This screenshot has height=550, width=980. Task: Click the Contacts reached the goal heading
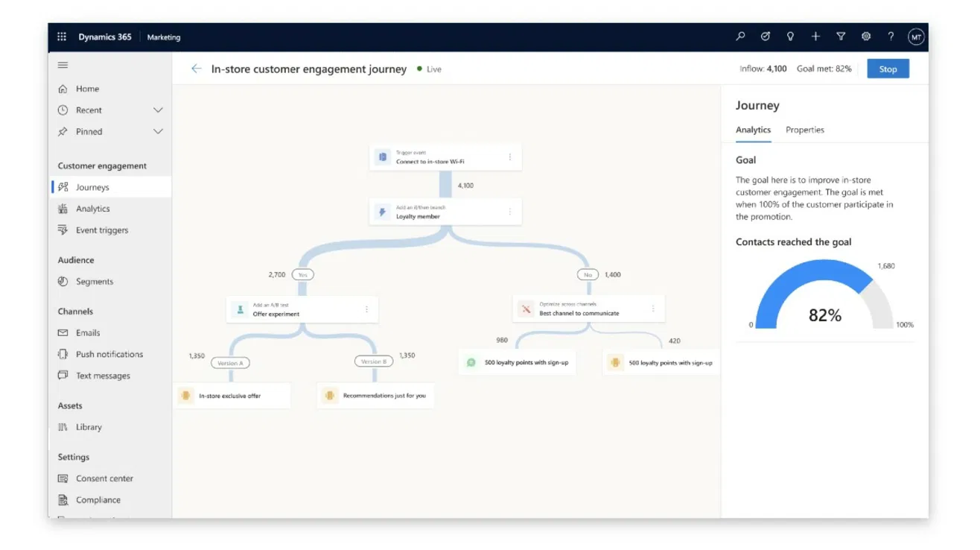click(794, 242)
